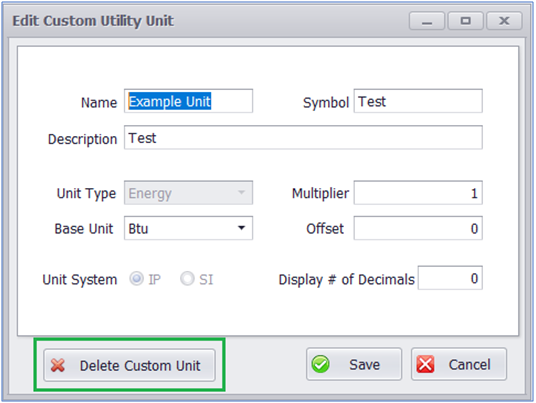Click the green checkmark Save icon
Screen dimensions: 536x403
pos(320,364)
